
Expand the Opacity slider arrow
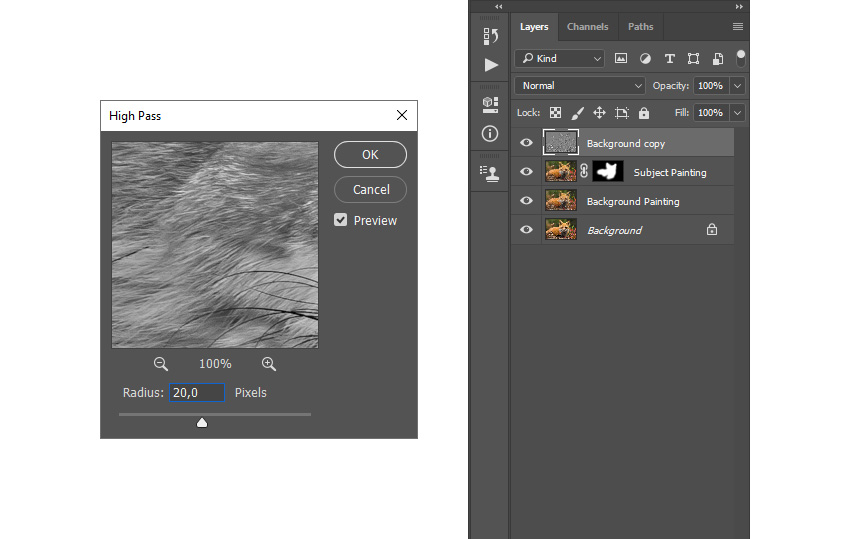[737, 86]
